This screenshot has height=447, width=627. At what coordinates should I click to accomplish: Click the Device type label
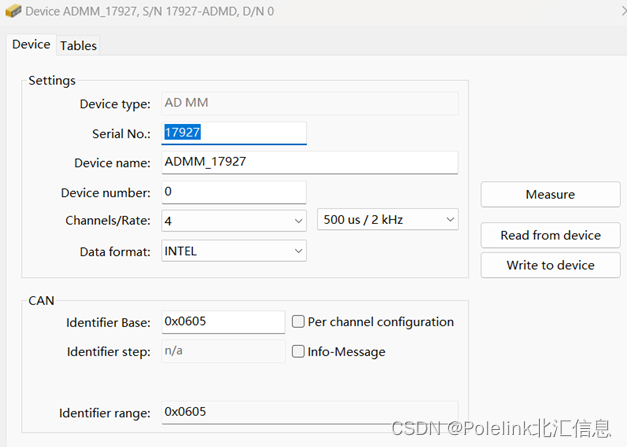(x=115, y=104)
